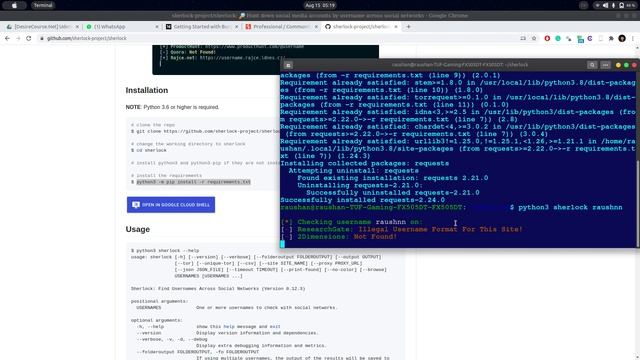640x360 pixels.
Task: Click the Installation heading on GitHub page
Action: click(x=147, y=90)
